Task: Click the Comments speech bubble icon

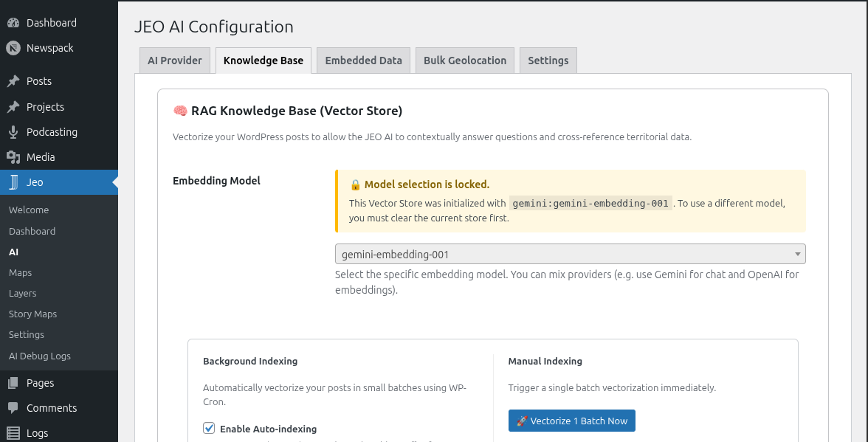Action: tap(13, 408)
